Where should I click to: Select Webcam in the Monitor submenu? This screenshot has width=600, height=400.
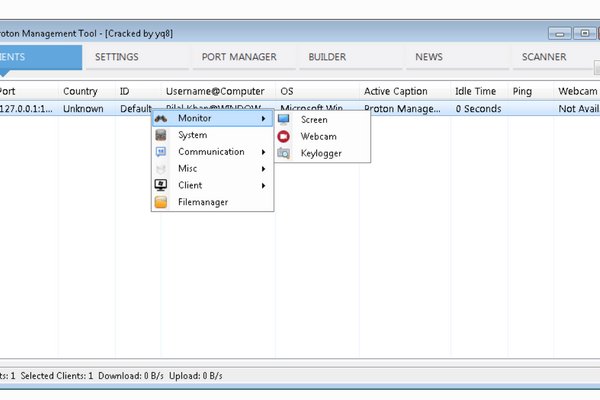322,137
